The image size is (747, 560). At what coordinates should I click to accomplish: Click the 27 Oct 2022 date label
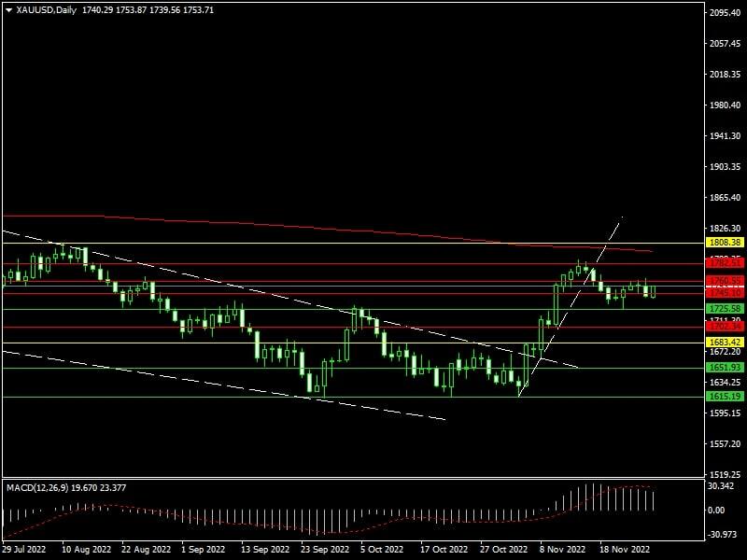[x=503, y=549]
